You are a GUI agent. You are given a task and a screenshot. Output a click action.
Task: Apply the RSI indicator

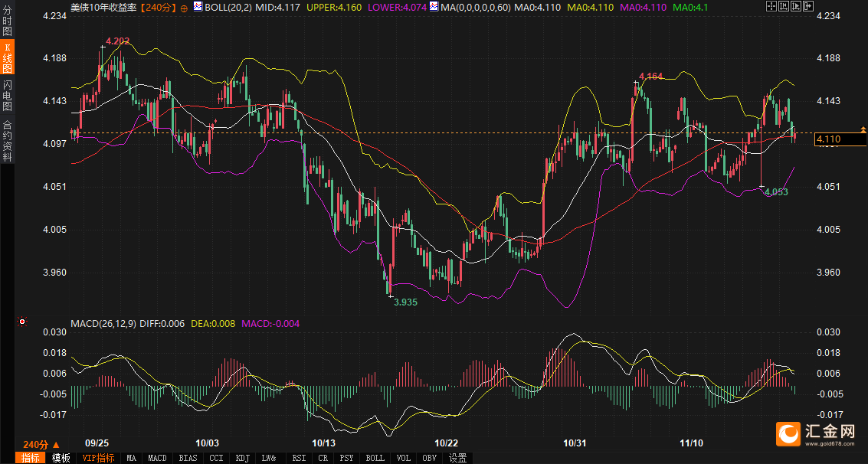coord(297,458)
